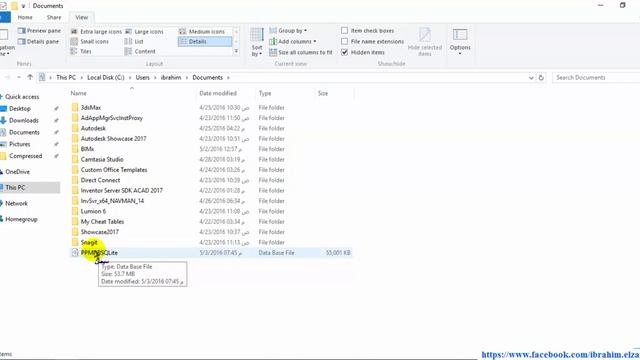Open the Share ribbon tab

point(53,17)
